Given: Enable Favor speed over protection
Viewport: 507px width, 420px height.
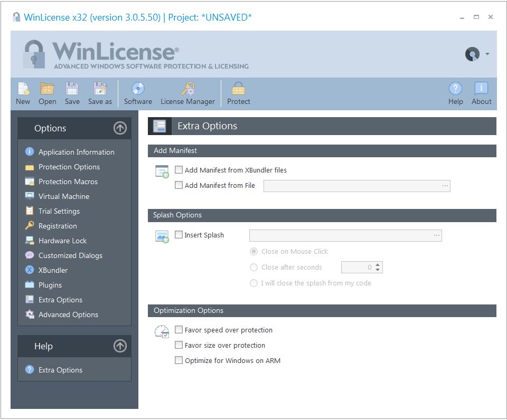Looking at the screenshot, I should tap(179, 330).
